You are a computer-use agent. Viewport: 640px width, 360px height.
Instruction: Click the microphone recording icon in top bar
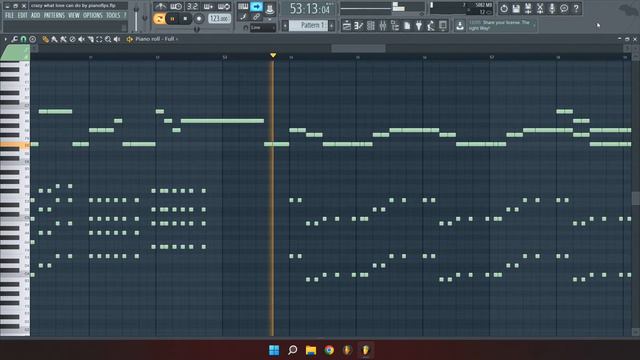tap(552, 8)
